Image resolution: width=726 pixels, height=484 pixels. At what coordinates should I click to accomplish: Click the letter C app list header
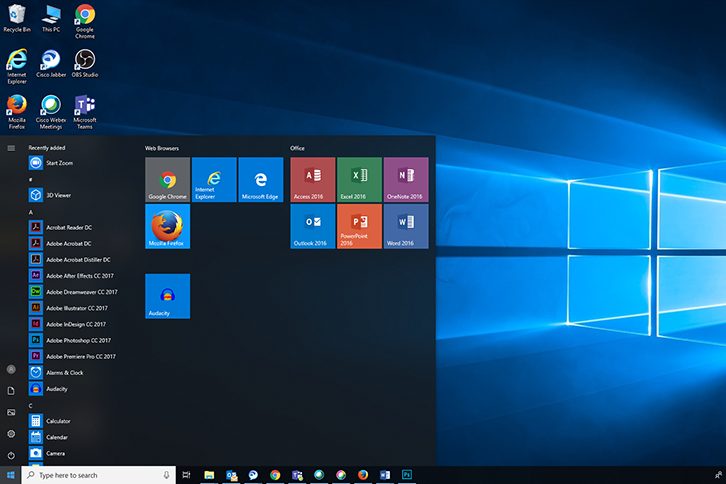pos(31,406)
